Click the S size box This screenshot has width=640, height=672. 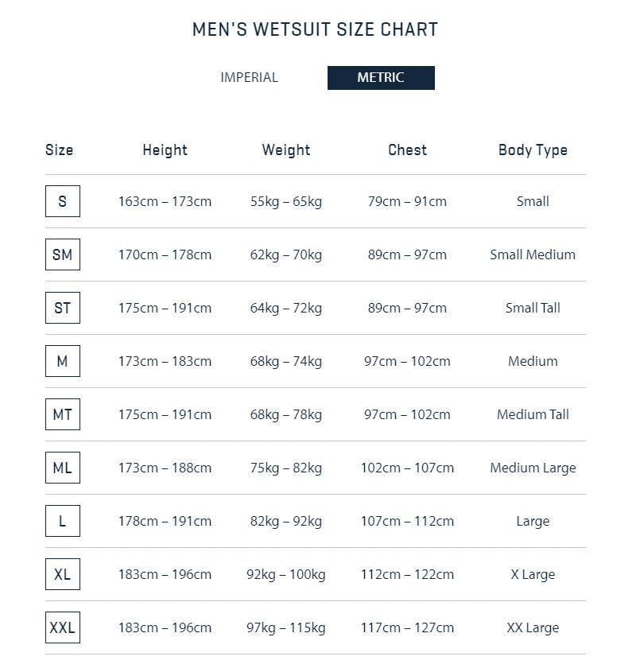click(63, 201)
